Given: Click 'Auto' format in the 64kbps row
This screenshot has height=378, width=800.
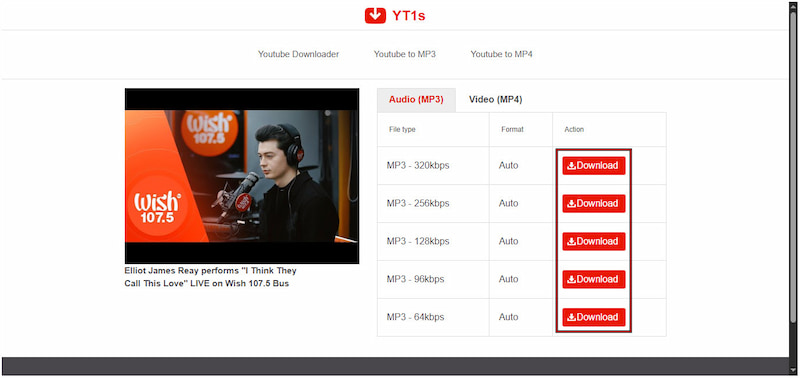Looking at the screenshot, I should pos(508,317).
